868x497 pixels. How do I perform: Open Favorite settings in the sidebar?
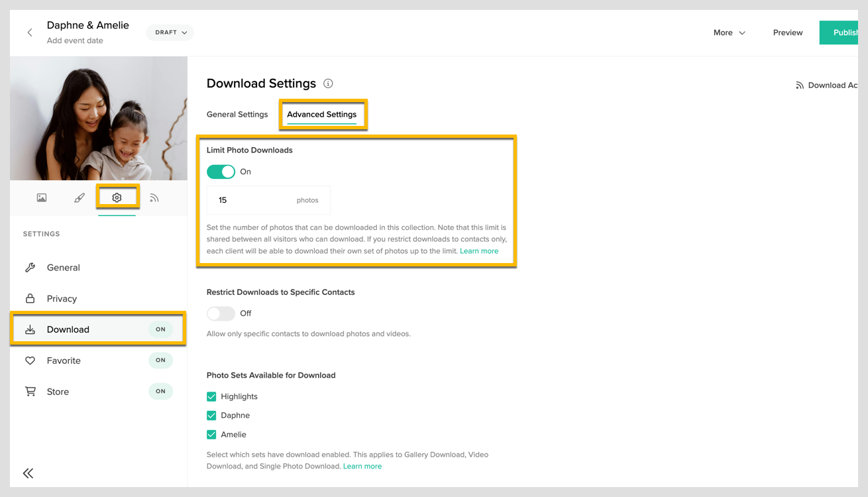pyautogui.click(x=30, y=360)
